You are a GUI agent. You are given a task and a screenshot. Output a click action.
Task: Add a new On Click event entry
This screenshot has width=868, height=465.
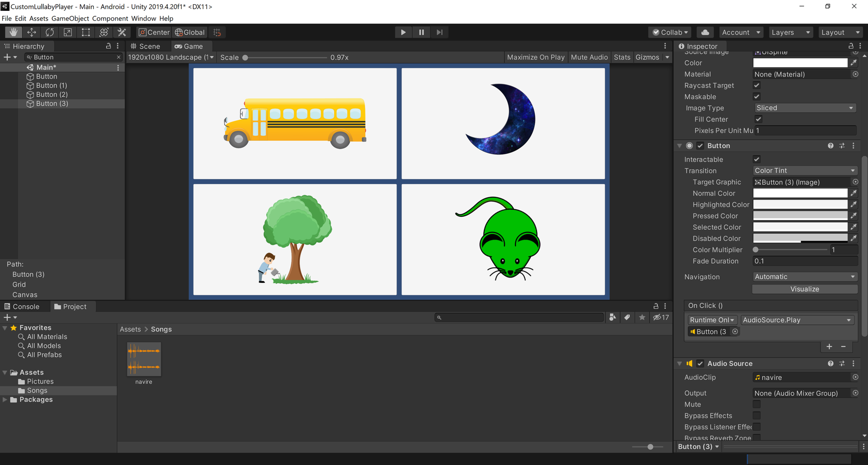[x=829, y=346]
